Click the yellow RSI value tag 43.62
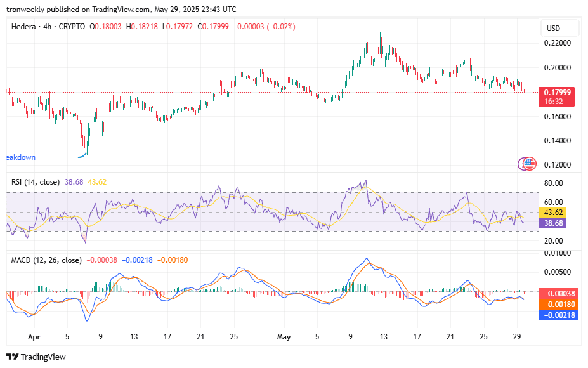Viewport: 588px width, 368px height. click(553, 213)
